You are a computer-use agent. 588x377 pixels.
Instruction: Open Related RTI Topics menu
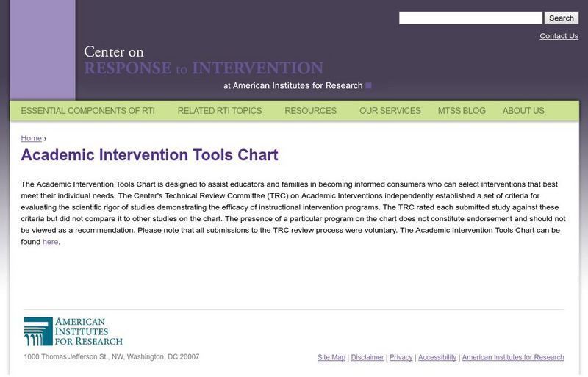point(219,111)
